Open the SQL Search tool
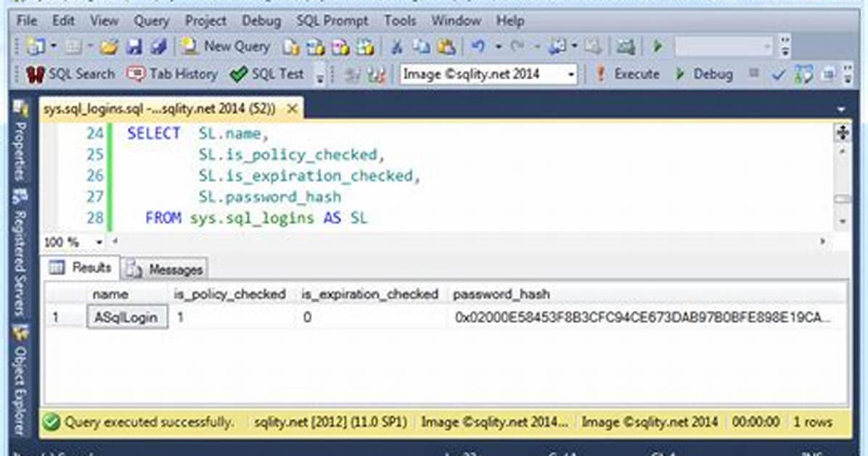 (x=70, y=74)
